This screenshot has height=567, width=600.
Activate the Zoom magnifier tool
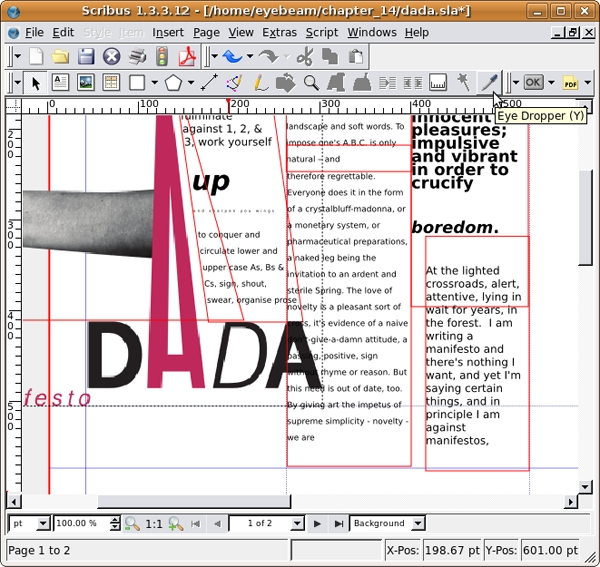pyautogui.click(x=311, y=82)
